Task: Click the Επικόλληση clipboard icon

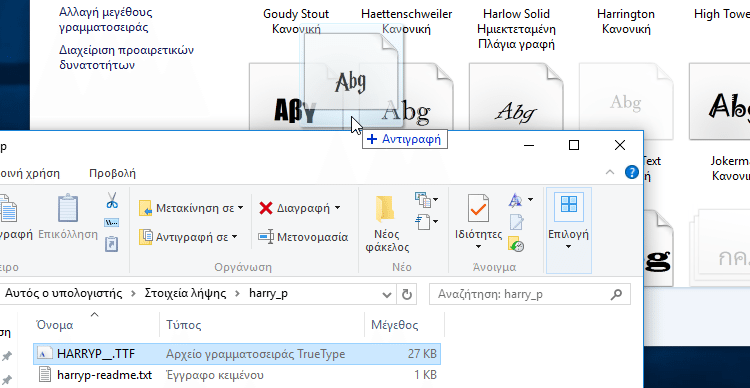Action: pos(68,208)
